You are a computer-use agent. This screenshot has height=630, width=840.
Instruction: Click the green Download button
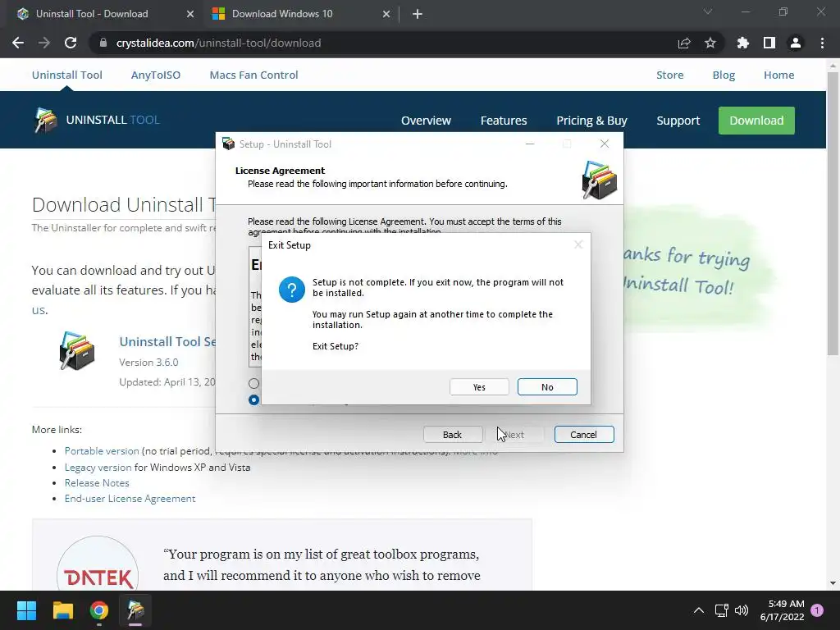pos(756,121)
